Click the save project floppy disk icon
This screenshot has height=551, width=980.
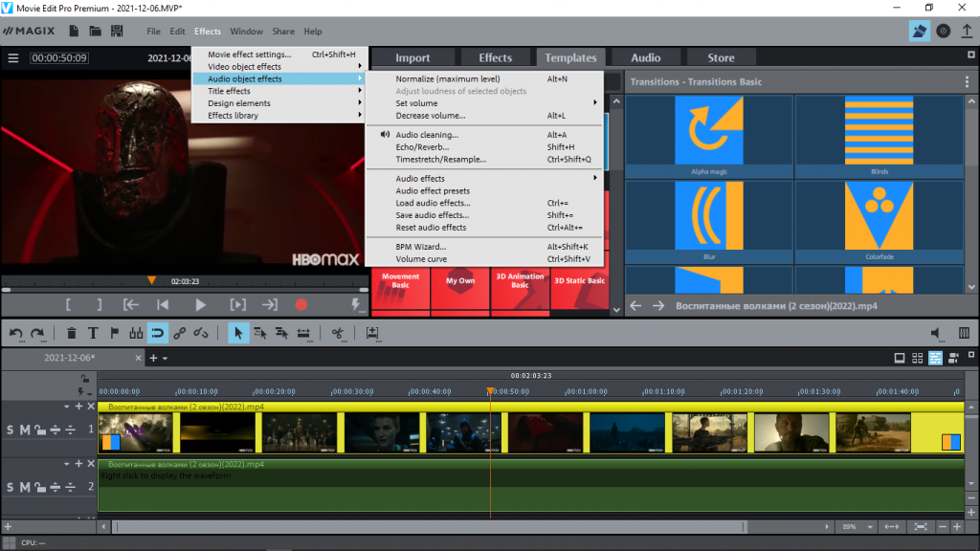(117, 31)
